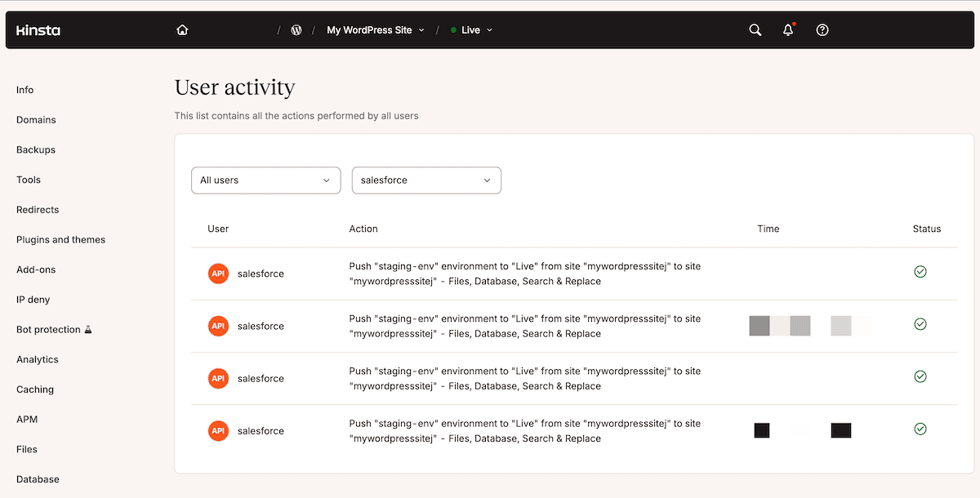Open the salesforce filter dropdown
The image size is (980, 498).
tap(426, 180)
